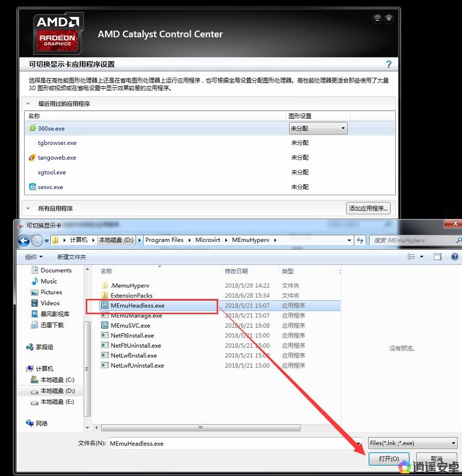Select MEmuSVC.exe in the file list
Viewport: 462px width, 476px height.
pos(130,326)
